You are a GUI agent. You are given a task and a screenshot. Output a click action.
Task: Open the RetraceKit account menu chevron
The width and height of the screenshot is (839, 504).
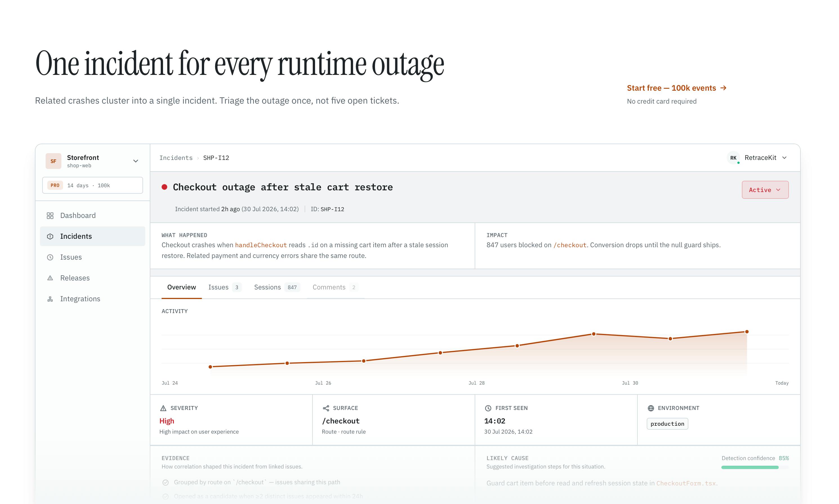784,158
